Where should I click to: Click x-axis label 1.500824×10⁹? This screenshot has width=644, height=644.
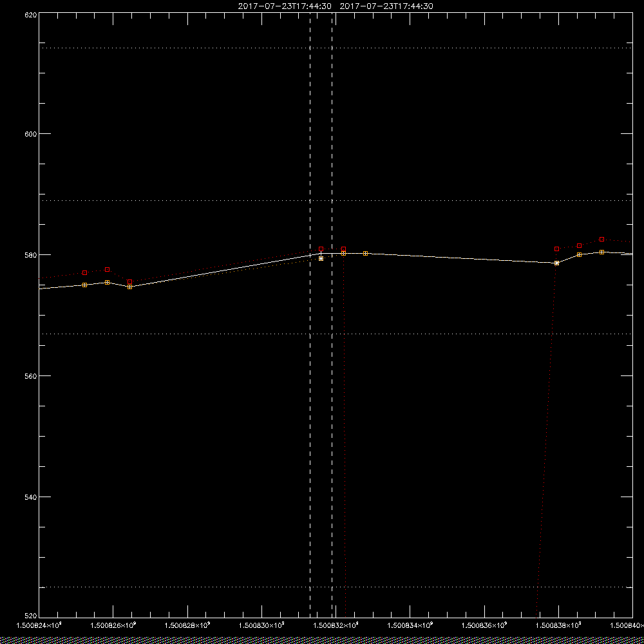[x=39, y=625]
